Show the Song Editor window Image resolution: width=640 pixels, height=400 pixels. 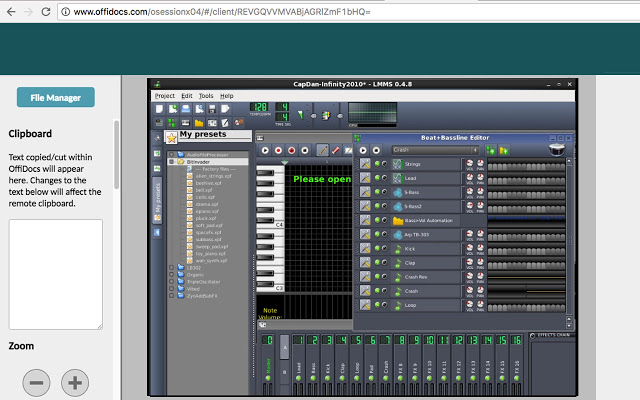[x=160, y=123]
